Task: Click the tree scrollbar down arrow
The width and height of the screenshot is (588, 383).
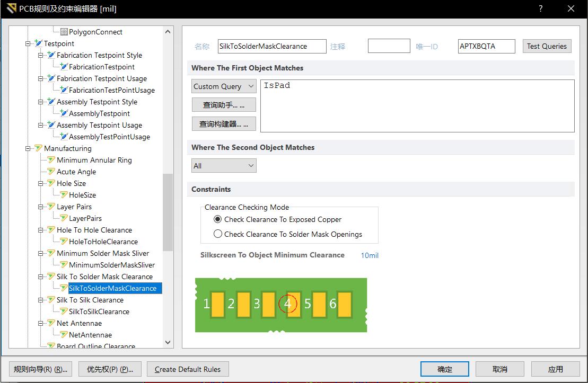Action: click(x=168, y=342)
